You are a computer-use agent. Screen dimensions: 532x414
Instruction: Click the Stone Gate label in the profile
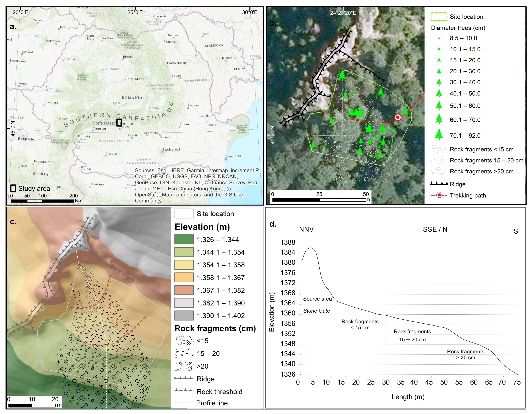(x=316, y=311)
